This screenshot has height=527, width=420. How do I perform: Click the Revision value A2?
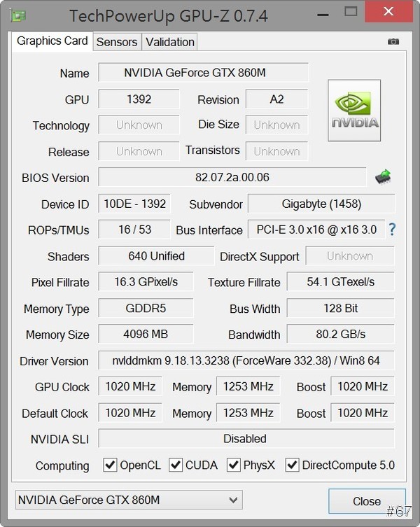tap(276, 99)
